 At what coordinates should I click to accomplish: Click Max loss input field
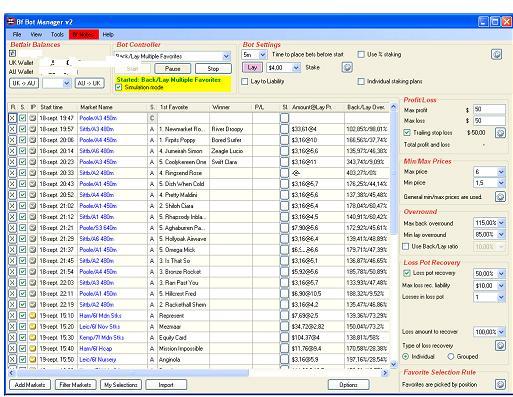click(489, 120)
